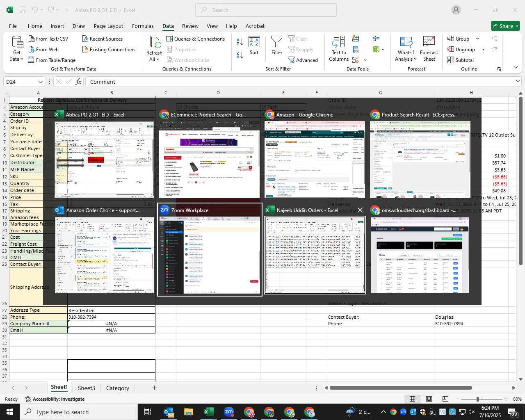The width and height of the screenshot is (525, 420).
Task: Click the zoom out minus button
Action: [458, 399]
